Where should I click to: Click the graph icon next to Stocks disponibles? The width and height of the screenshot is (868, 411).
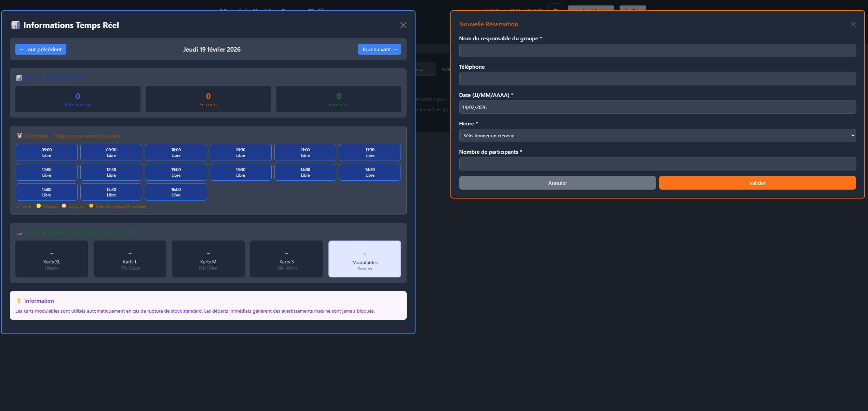(x=19, y=233)
